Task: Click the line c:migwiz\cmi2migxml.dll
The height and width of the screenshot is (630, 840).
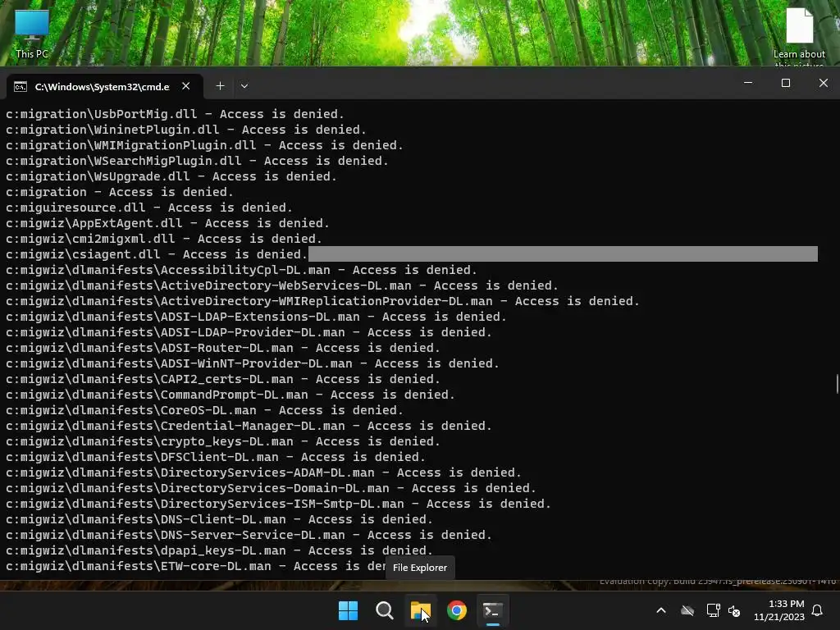Action: pos(164,239)
